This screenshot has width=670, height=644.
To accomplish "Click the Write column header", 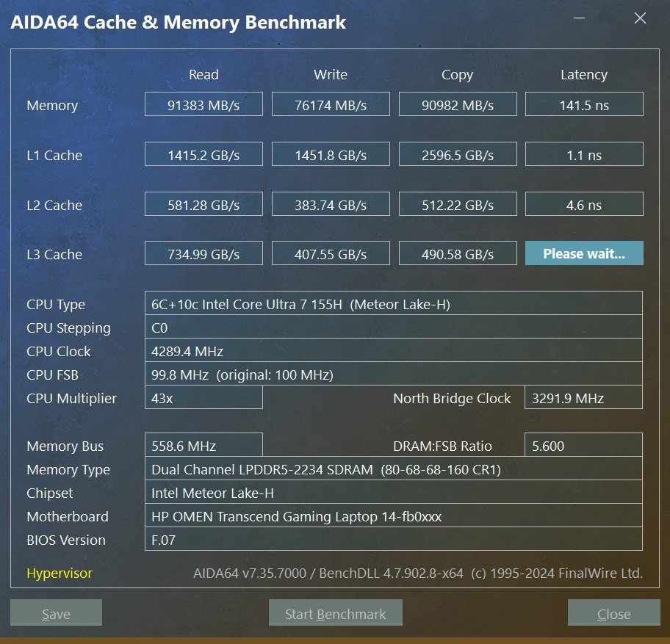I will click(x=331, y=75).
